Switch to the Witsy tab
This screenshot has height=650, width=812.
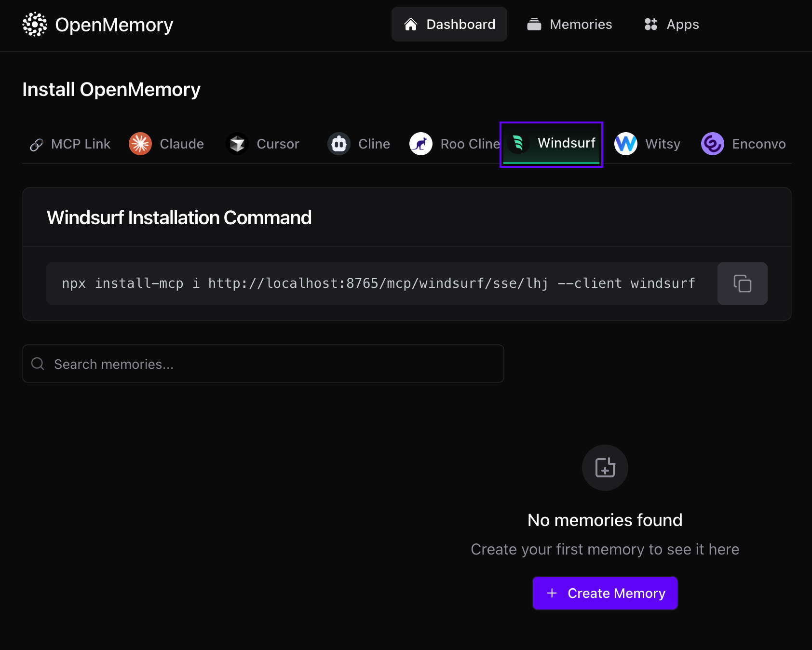click(648, 144)
